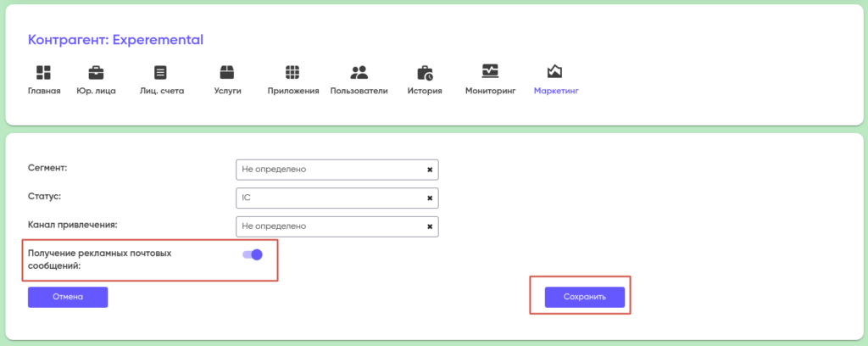868x346 pixels.
Task: Click the document icon above Лиц. счета
Action: point(160,72)
